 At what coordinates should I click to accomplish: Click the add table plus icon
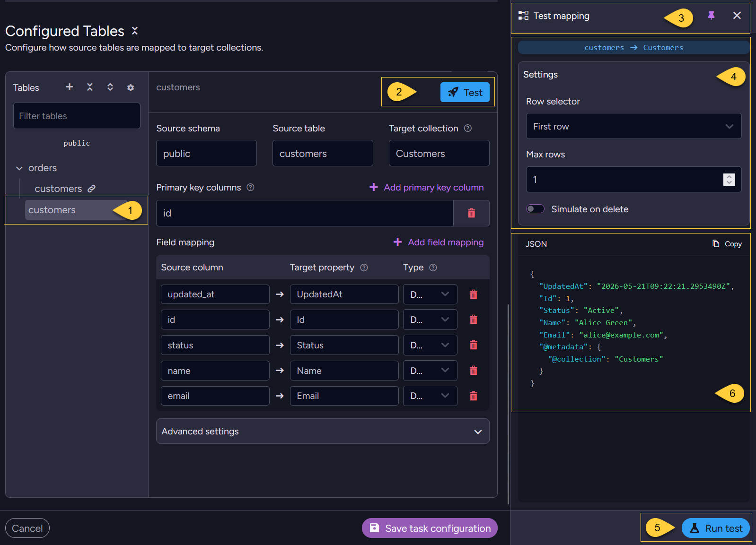click(70, 87)
